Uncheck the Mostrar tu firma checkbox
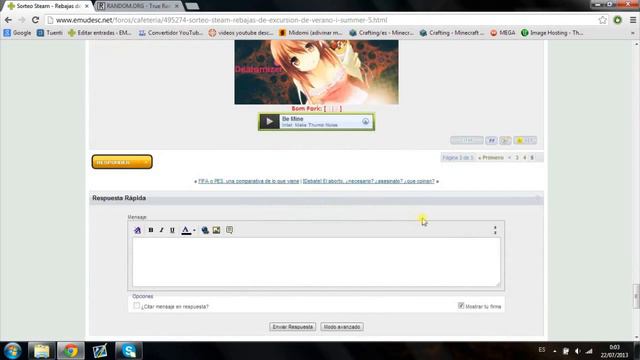The image size is (640, 360). 461,306
